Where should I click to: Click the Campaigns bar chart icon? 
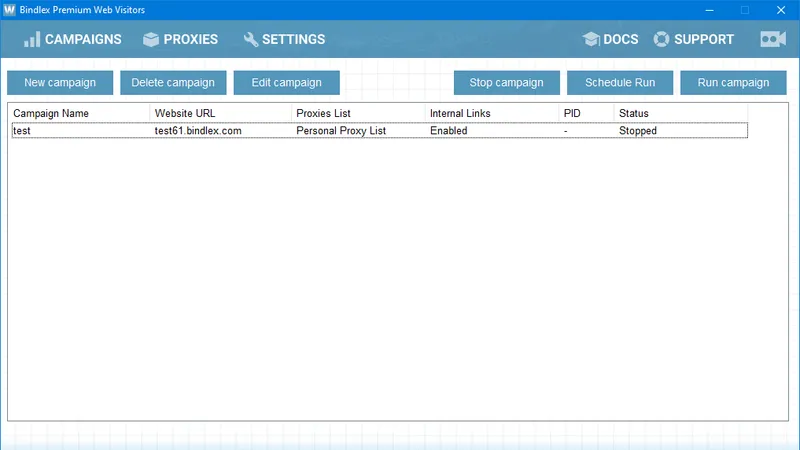click(32, 39)
